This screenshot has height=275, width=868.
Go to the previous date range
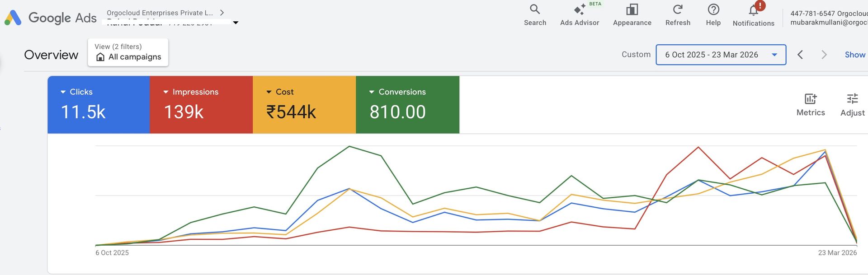(x=800, y=55)
